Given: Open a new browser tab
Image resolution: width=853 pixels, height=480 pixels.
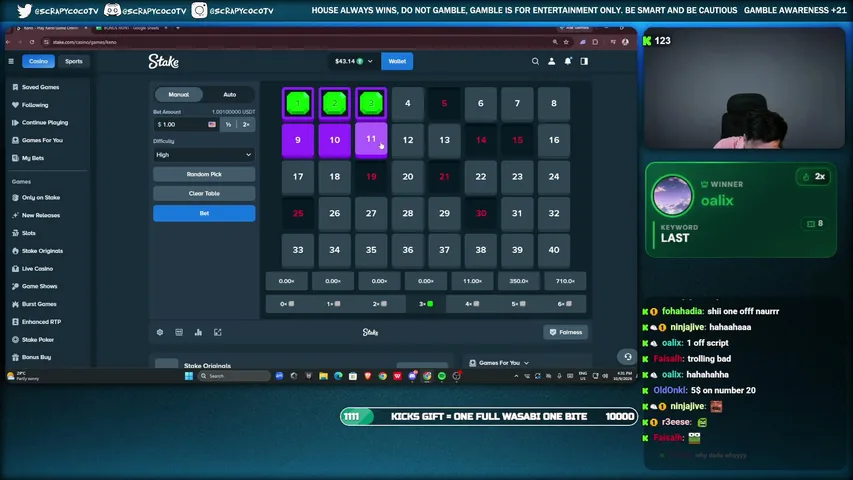Looking at the screenshot, I should point(178,28).
